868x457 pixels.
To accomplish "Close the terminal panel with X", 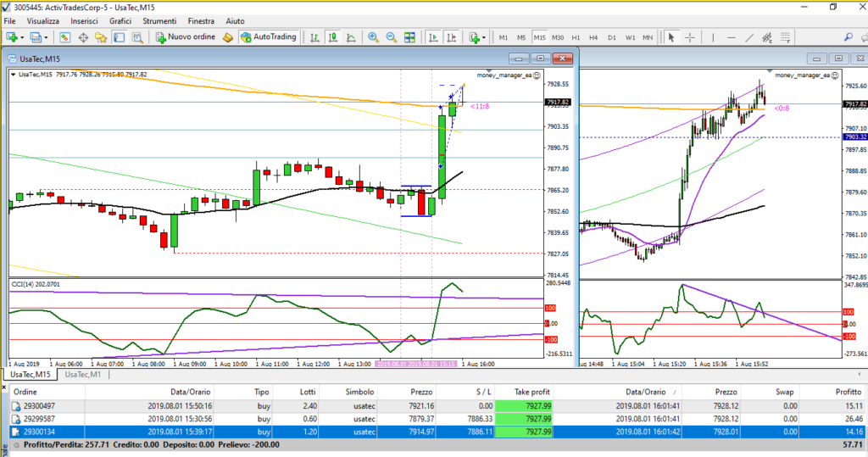I will tap(4, 387).
